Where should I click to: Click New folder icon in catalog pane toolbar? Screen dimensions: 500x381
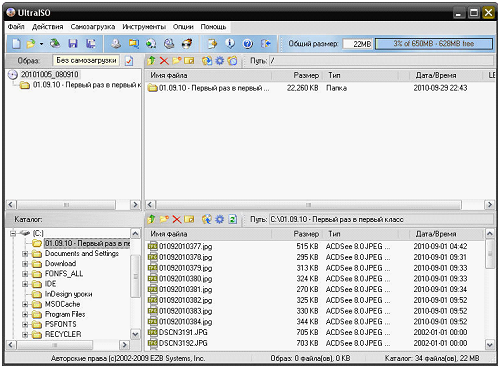pyautogui.click(x=164, y=219)
